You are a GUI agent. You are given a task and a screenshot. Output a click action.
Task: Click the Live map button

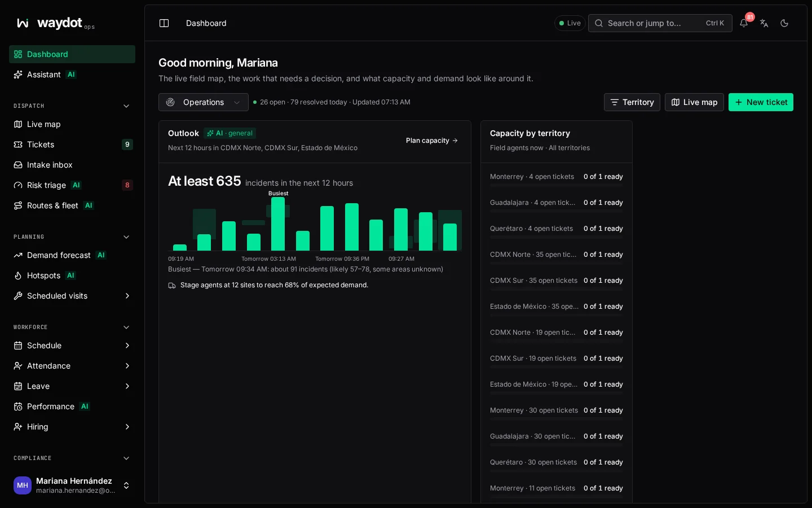694,102
